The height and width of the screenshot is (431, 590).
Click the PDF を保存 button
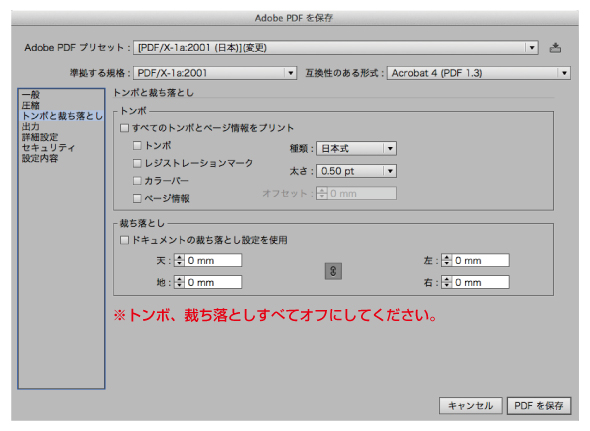click(x=538, y=406)
